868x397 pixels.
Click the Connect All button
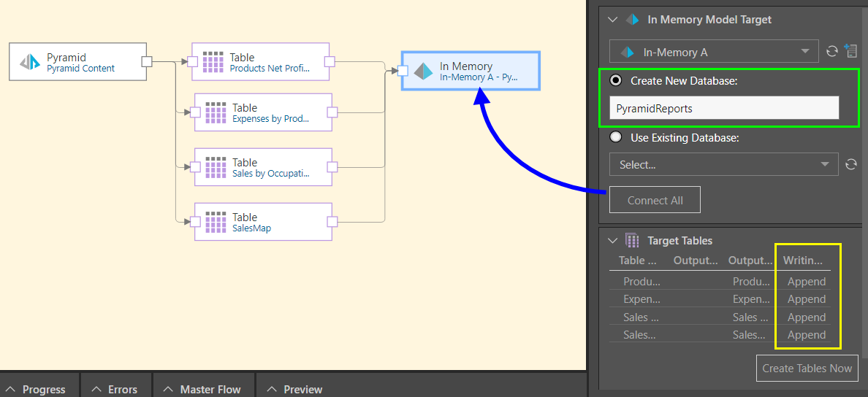655,200
